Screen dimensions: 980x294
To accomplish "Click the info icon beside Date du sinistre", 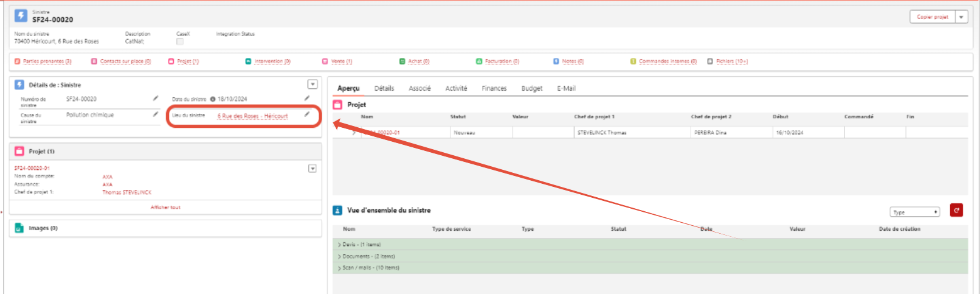I will [x=213, y=99].
